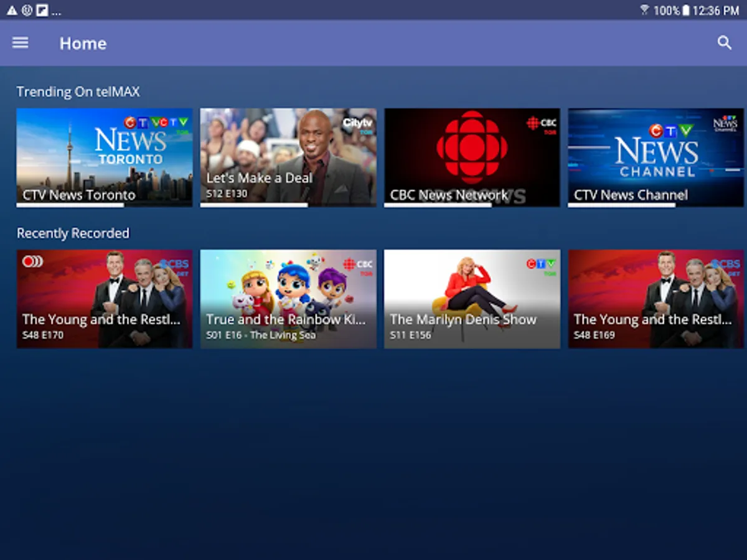Click the Home title text
Image resolution: width=747 pixels, height=560 pixels.
(x=83, y=43)
